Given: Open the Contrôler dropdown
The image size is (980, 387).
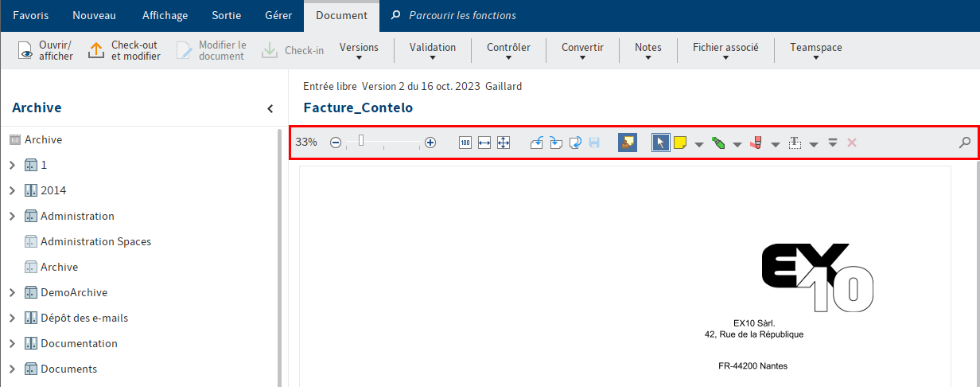Looking at the screenshot, I should coord(508,51).
